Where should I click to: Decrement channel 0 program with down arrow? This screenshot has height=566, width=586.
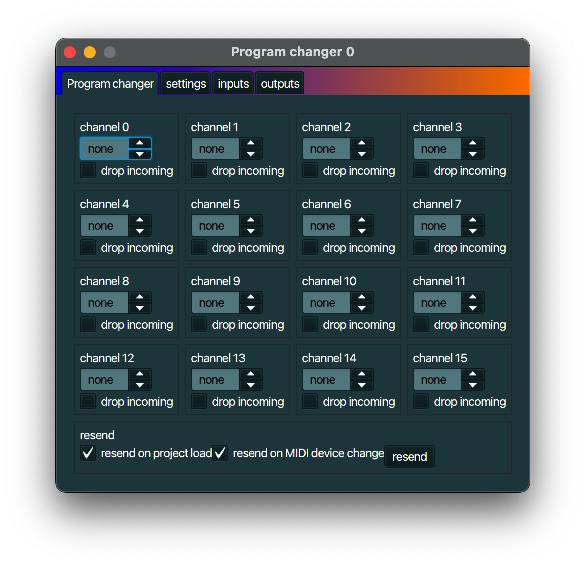pyautogui.click(x=140, y=154)
